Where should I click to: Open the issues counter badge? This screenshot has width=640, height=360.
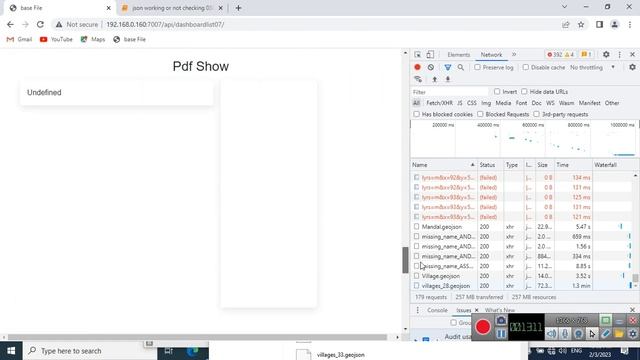click(x=587, y=55)
